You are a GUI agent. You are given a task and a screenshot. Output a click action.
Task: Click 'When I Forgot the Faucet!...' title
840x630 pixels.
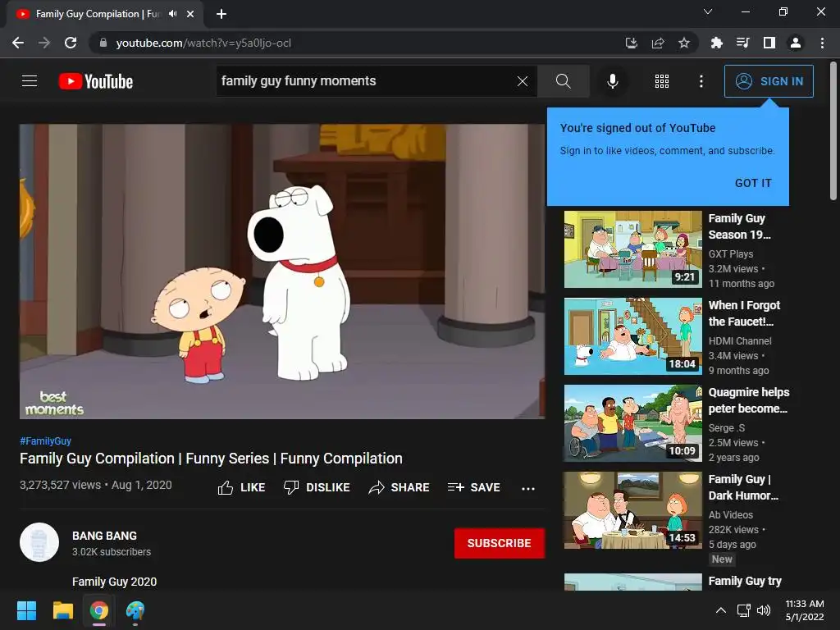[x=744, y=313]
